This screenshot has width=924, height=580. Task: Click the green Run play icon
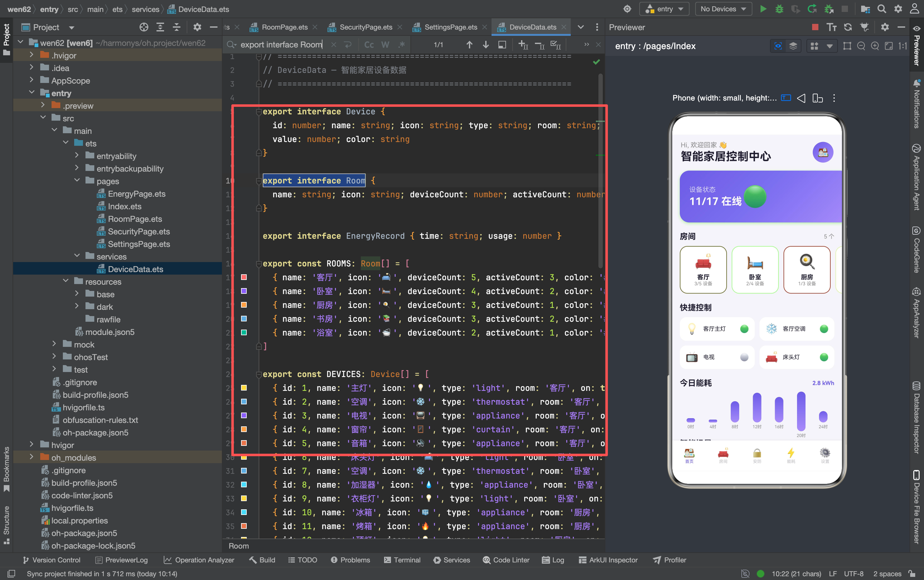click(763, 9)
